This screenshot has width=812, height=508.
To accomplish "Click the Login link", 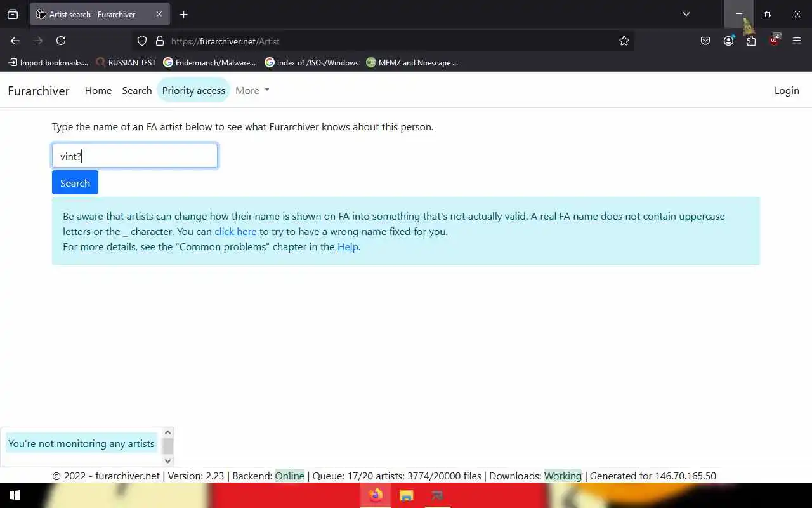I will tap(787, 90).
